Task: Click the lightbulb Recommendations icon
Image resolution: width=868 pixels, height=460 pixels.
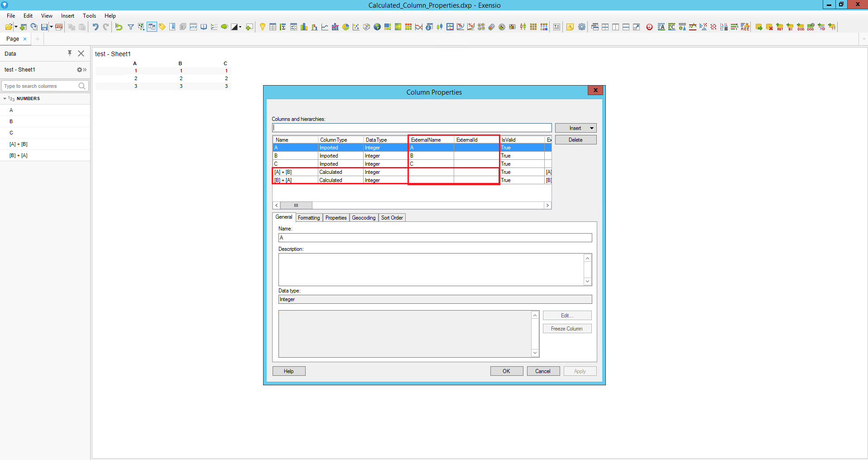Action: (262, 27)
